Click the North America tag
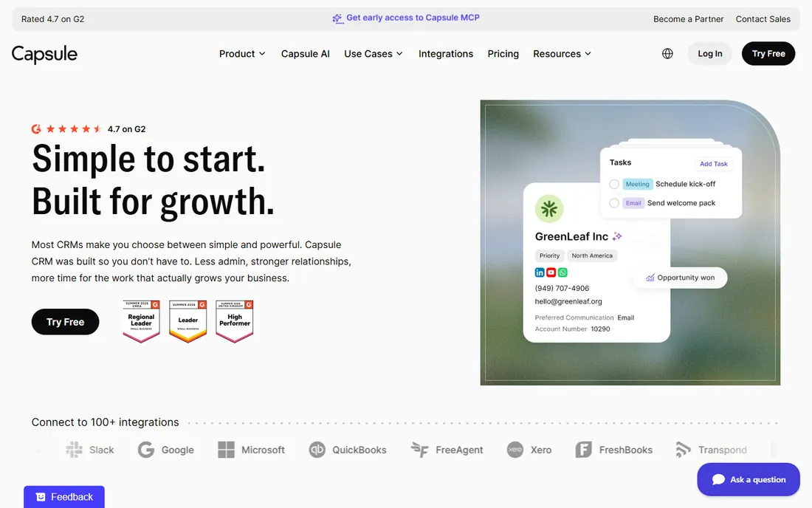 pos(592,255)
